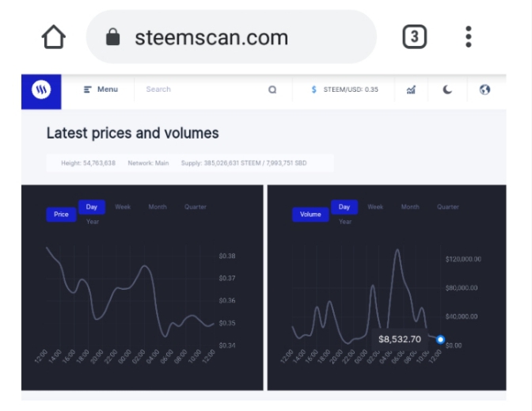Open the tab switcher showing 3 tabs

(414, 36)
